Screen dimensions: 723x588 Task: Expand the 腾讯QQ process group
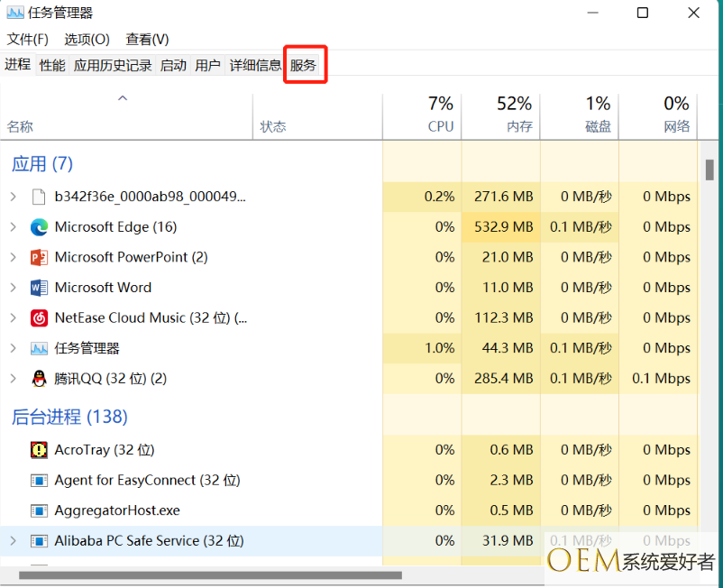click(13, 379)
